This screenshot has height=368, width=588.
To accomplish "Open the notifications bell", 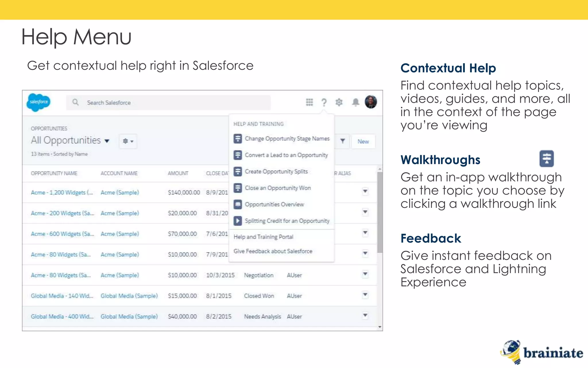I will (355, 102).
